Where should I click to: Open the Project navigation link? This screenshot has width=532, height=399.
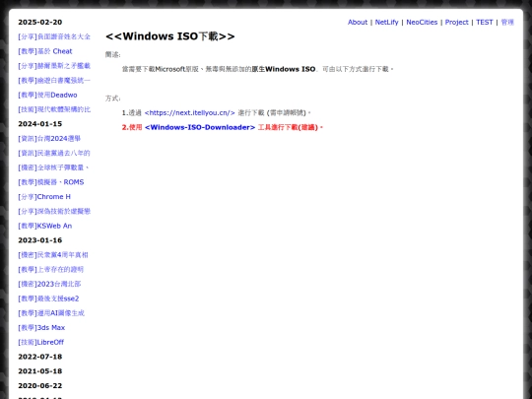(457, 22)
